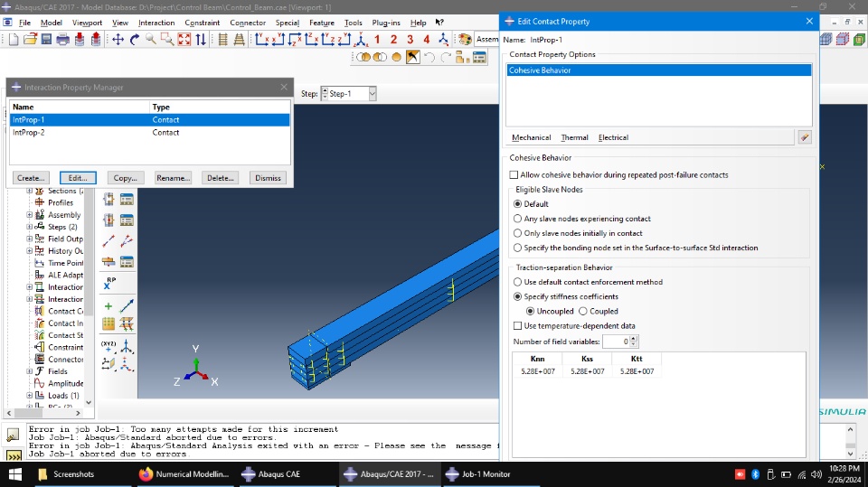Click the Number of field variables stepper
The width and height of the screenshot is (868, 487).
[634, 342]
